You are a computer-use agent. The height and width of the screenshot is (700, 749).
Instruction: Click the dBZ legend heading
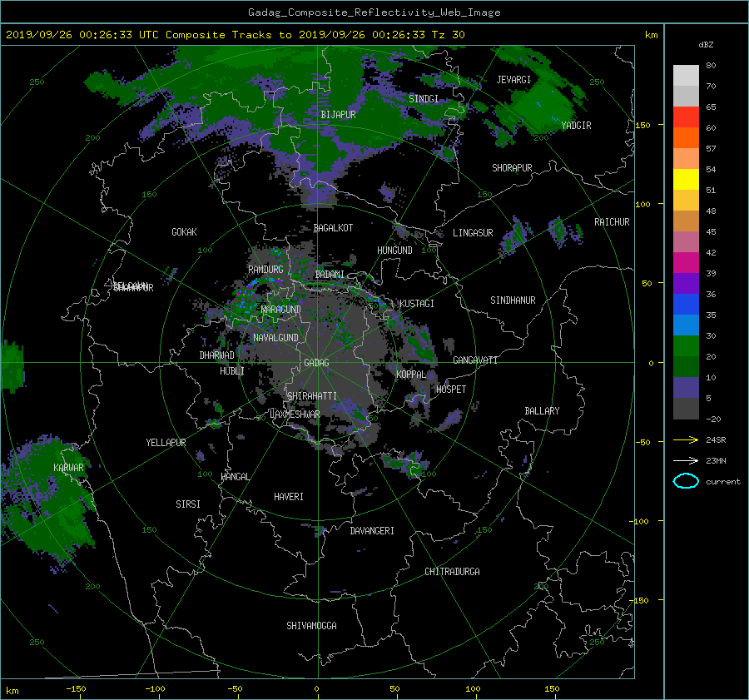click(x=706, y=45)
